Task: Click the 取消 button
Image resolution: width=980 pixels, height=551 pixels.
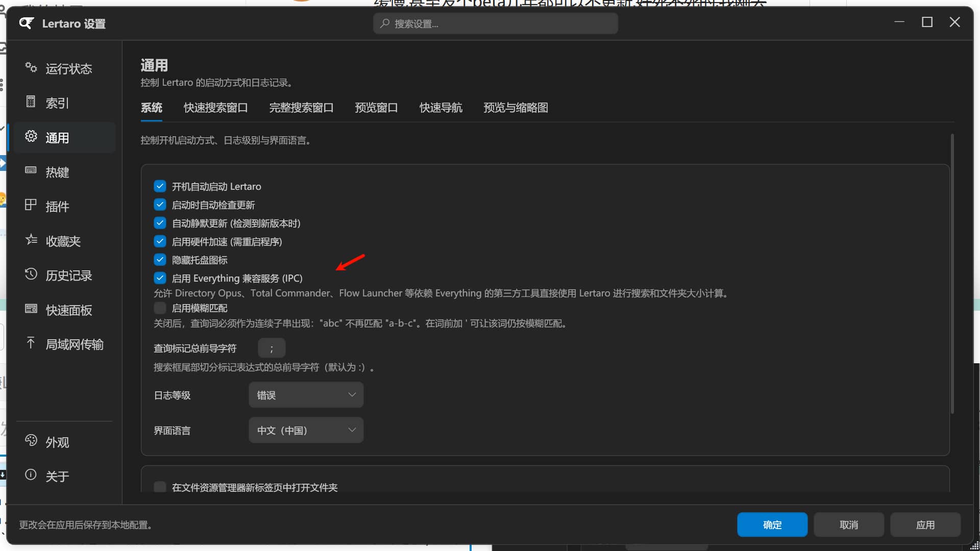Action: tap(849, 524)
